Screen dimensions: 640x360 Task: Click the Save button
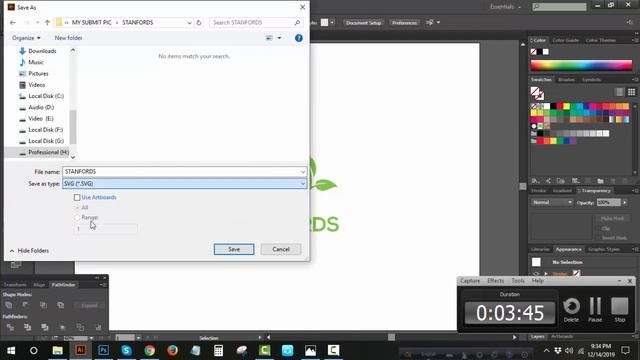234,249
